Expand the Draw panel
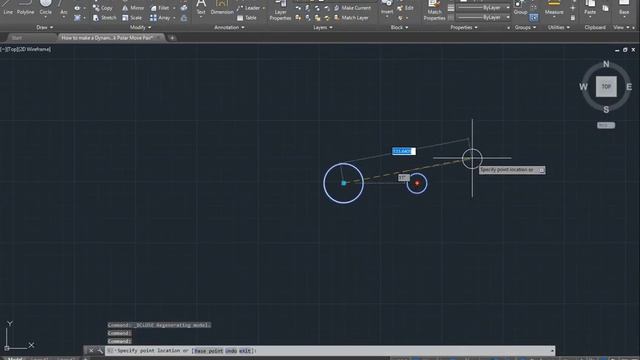The width and height of the screenshot is (640, 360). [x=44, y=27]
